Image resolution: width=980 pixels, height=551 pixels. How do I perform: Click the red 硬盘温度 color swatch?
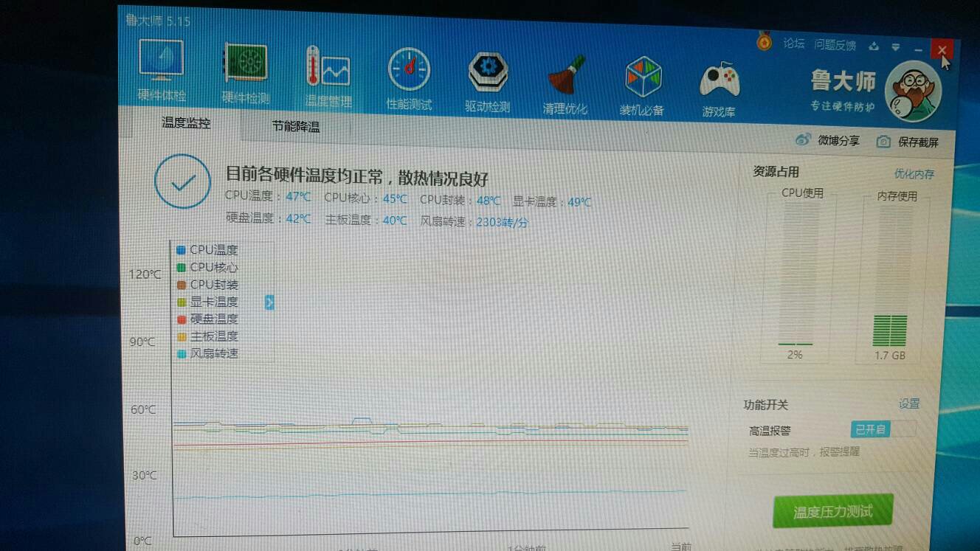coord(182,319)
